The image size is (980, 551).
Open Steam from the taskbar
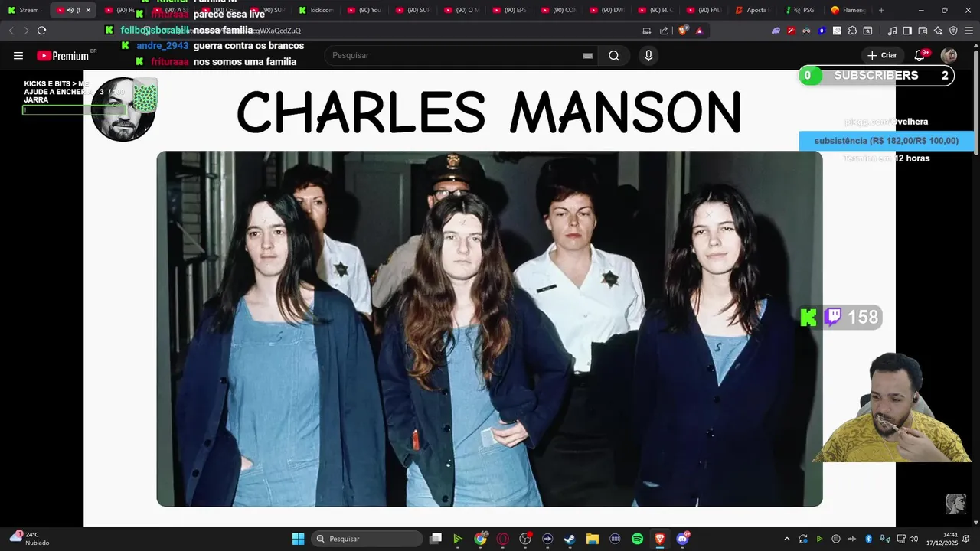click(570, 539)
